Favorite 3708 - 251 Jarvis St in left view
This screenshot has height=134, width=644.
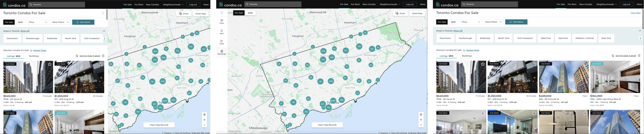[49, 64]
